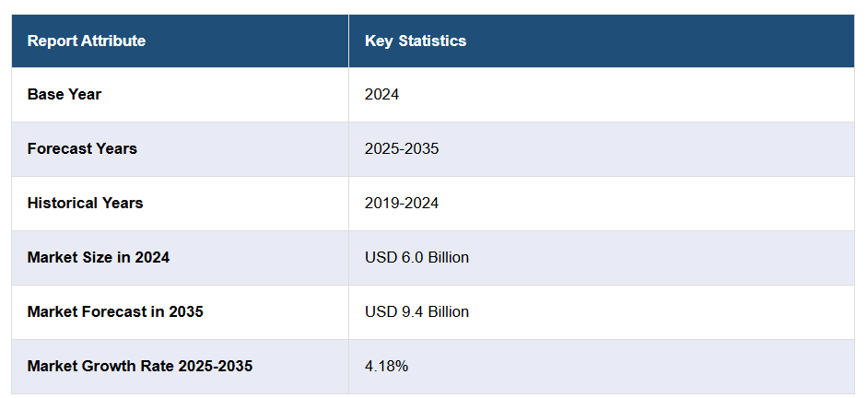The image size is (868, 398).
Task: Click the historical years value 2019-2024
Action: click(402, 203)
